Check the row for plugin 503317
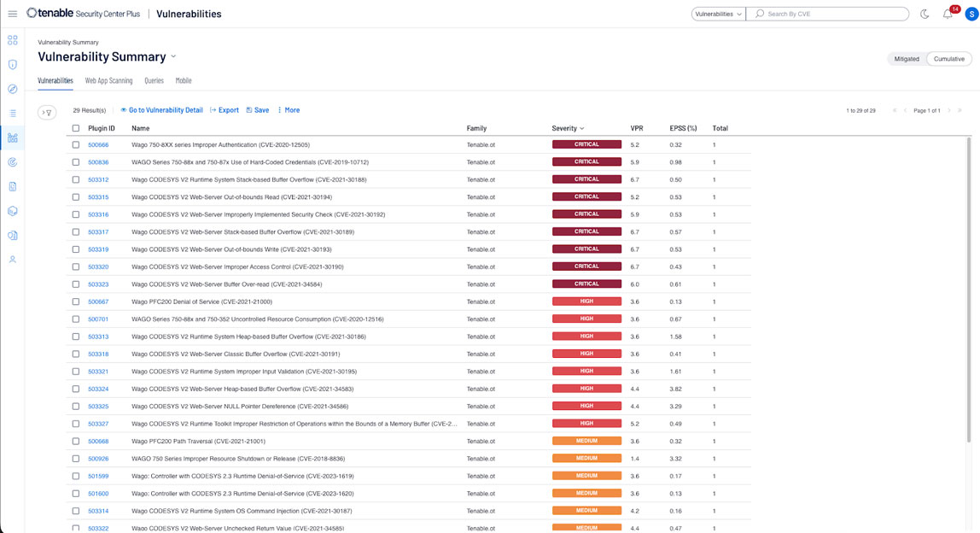Screen dimensions: 980x533 click(76, 232)
